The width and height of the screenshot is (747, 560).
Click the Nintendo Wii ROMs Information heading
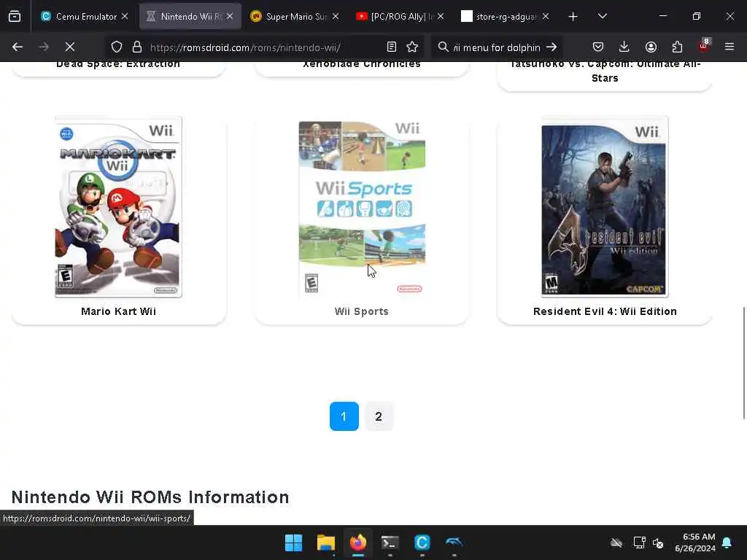click(x=150, y=497)
